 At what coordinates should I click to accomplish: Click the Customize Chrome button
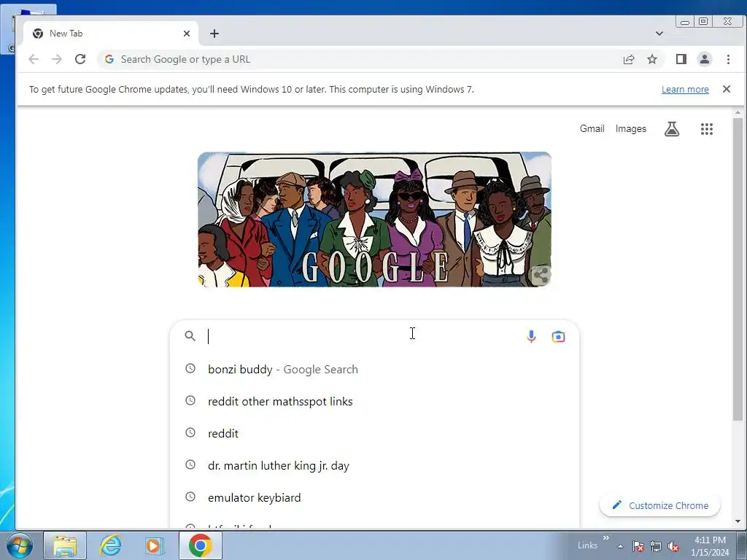[x=659, y=505]
